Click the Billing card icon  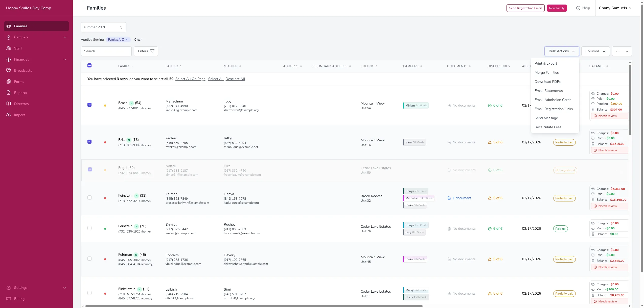(9, 299)
